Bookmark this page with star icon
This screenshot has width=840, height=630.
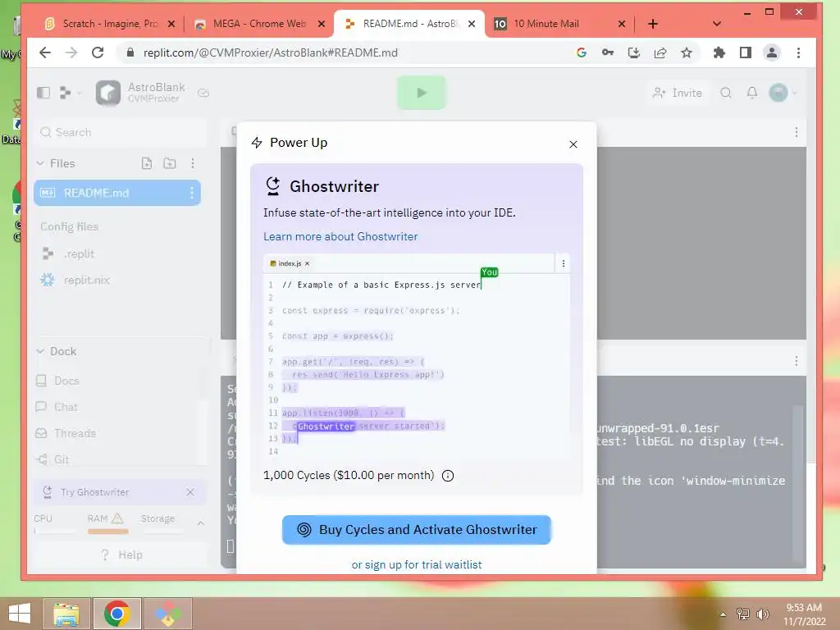tap(687, 52)
